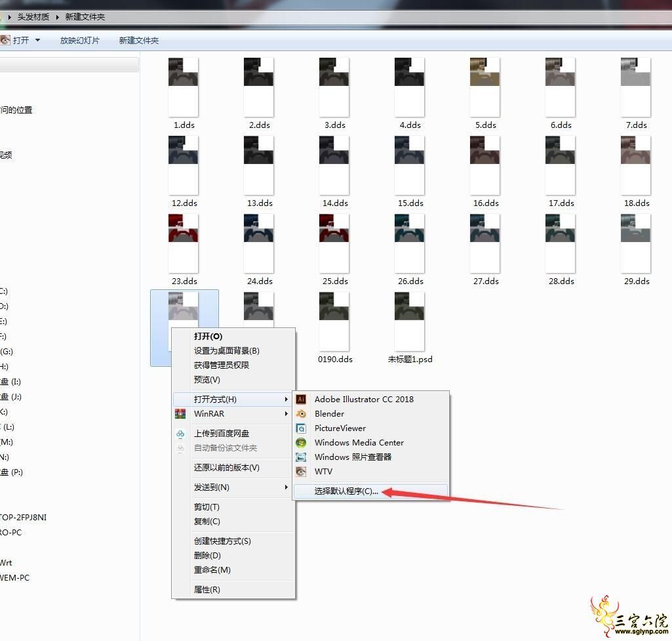Select the 14.dds file thumbnail
The width and height of the screenshot is (672, 641).
[x=334, y=165]
